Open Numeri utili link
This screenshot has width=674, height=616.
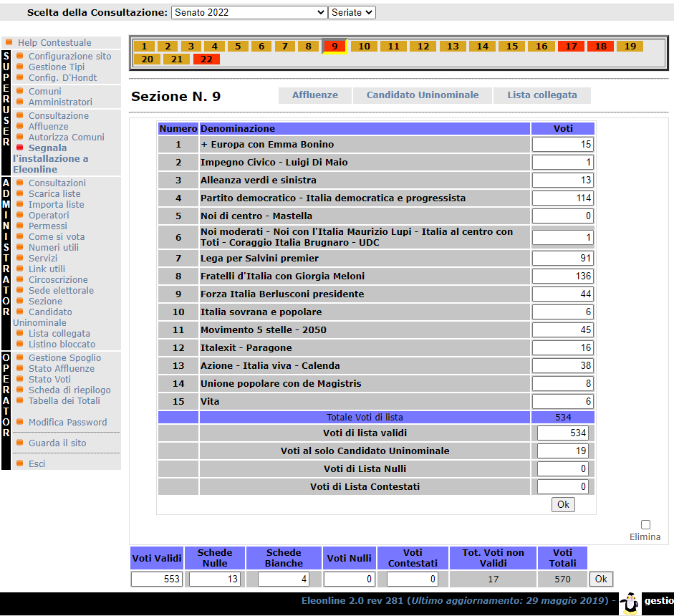tap(53, 248)
